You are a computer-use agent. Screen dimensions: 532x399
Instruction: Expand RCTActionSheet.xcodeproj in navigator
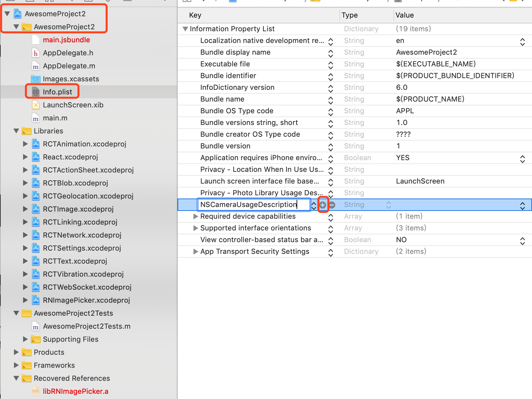[x=25, y=170]
